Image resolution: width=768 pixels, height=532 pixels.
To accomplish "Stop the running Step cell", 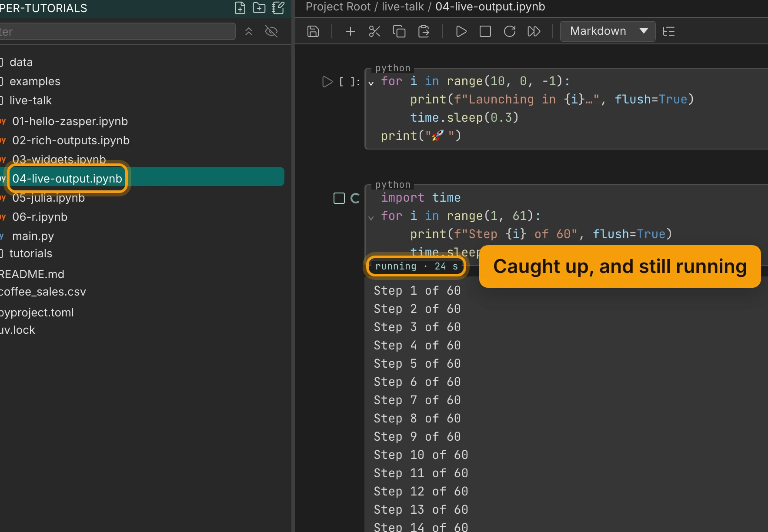I will (339, 198).
